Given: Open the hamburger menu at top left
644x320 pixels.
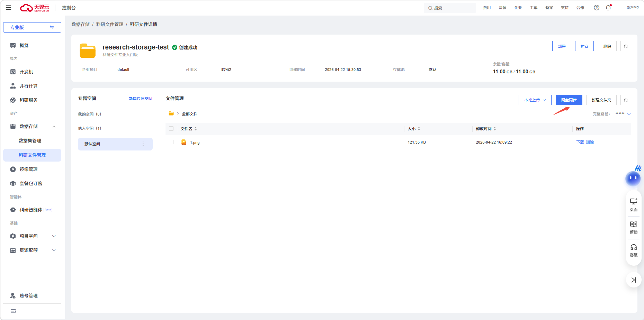Looking at the screenshot, I should click(9, 8).
